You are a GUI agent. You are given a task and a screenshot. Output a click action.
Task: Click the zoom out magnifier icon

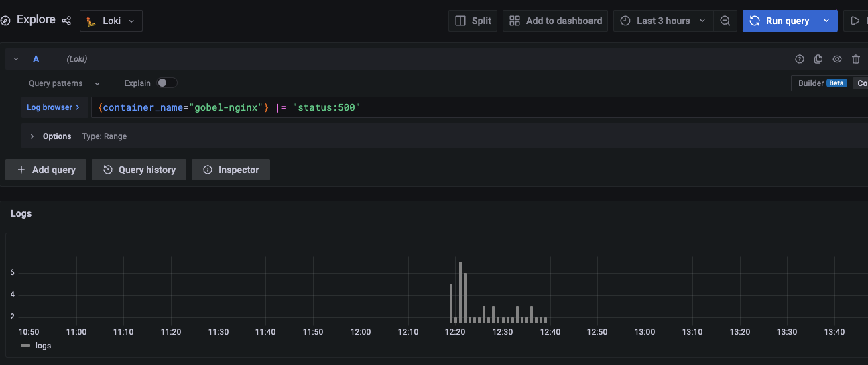(725, 21)
